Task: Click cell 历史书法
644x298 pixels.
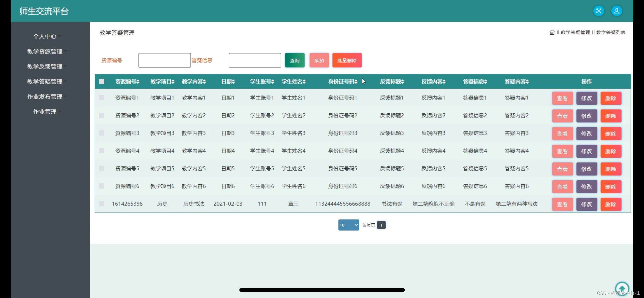Action: [x=194, y=204]
